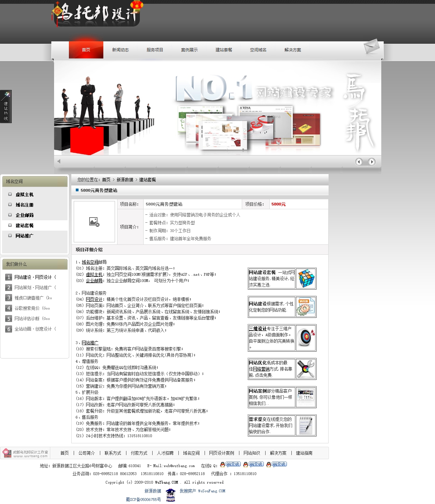Click the broken image placeholder thumbnail

pos(94,222)
